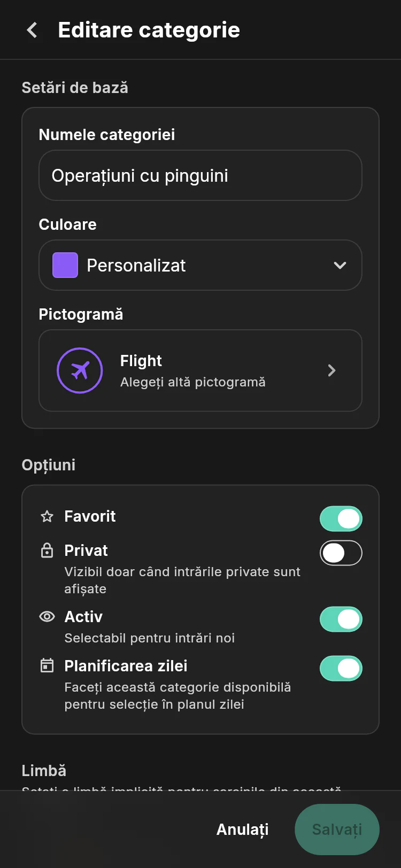Click the Editare categorie title

tap(149, 30)
